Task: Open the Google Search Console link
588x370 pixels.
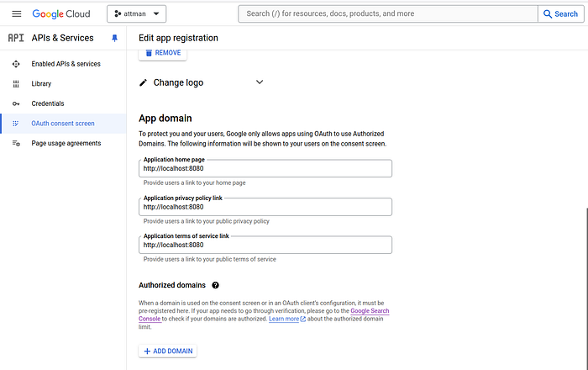Action: pos(264,314)
